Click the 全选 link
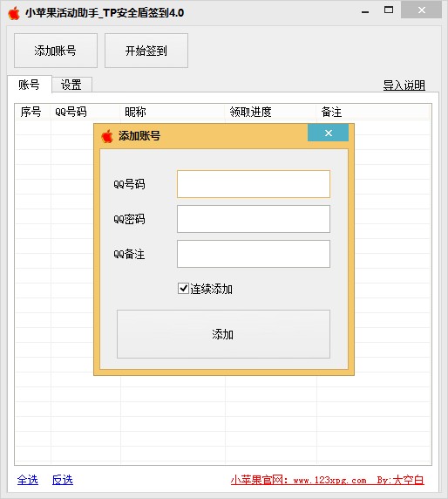This screenshot has width=448, height=499. (x=28, y=480)
